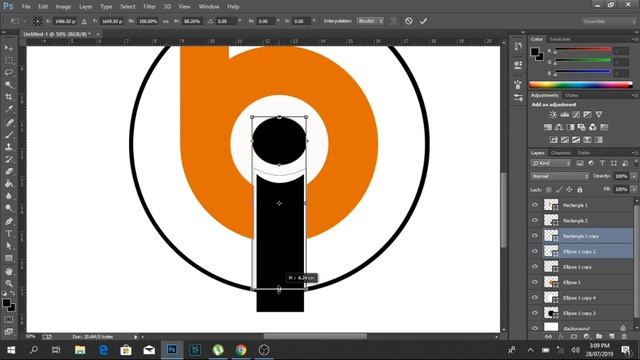The width and height of the screenshot is (640, 360).
Task: Select the Clone Stamp tool
Action: point(9,147)
